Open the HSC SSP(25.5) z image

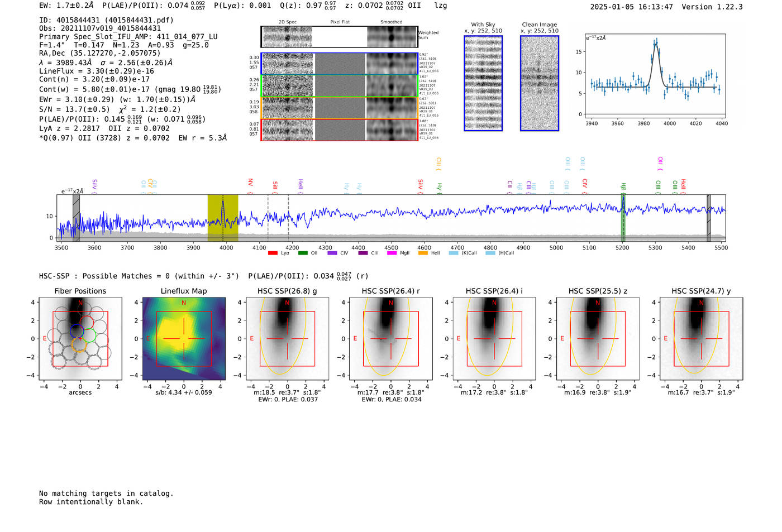(x=598, y=339)
